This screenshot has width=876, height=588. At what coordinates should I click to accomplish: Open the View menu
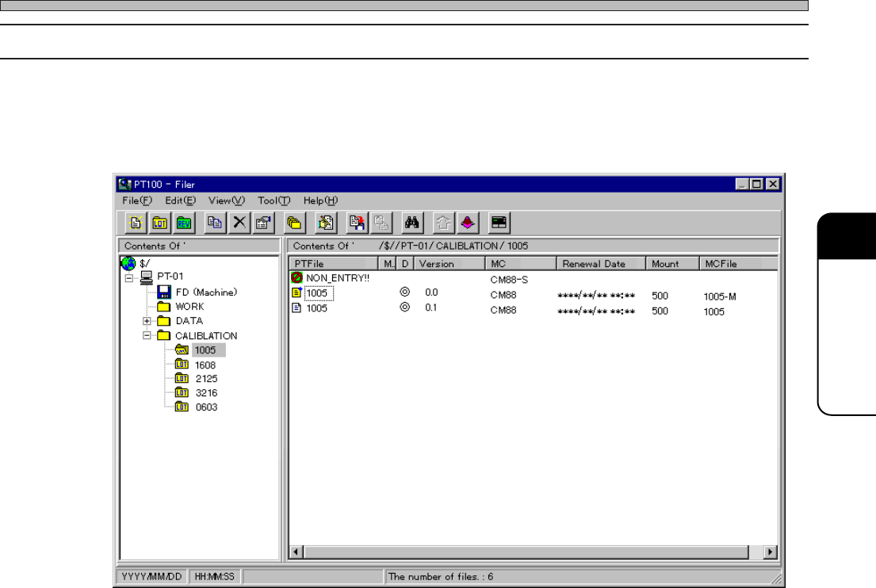[x=227, y=200]
